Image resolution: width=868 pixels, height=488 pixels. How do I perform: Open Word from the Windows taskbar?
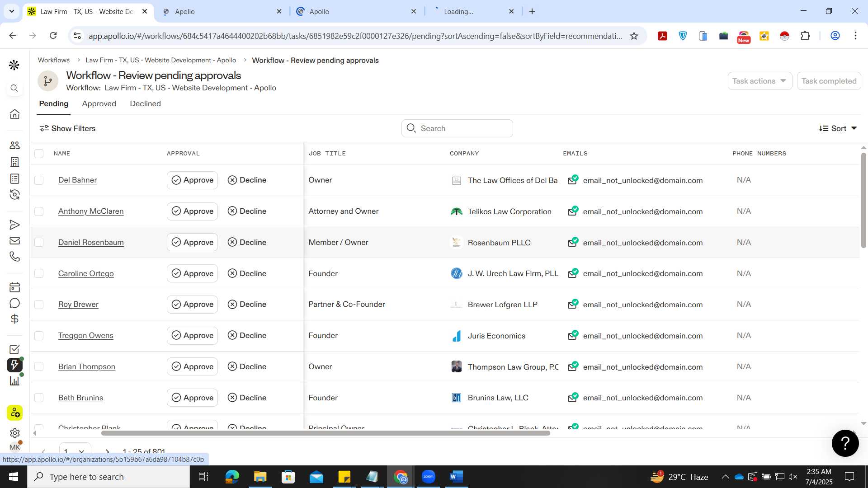pos(457,477)
